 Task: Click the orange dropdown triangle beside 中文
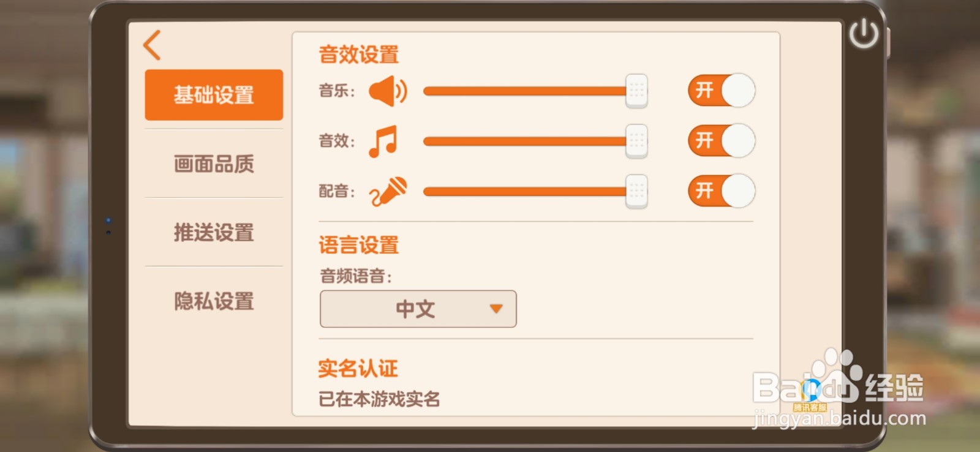tap(497, 309)
